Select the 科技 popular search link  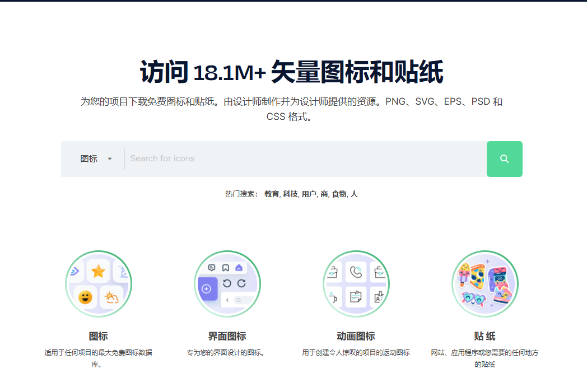[290, 194]
